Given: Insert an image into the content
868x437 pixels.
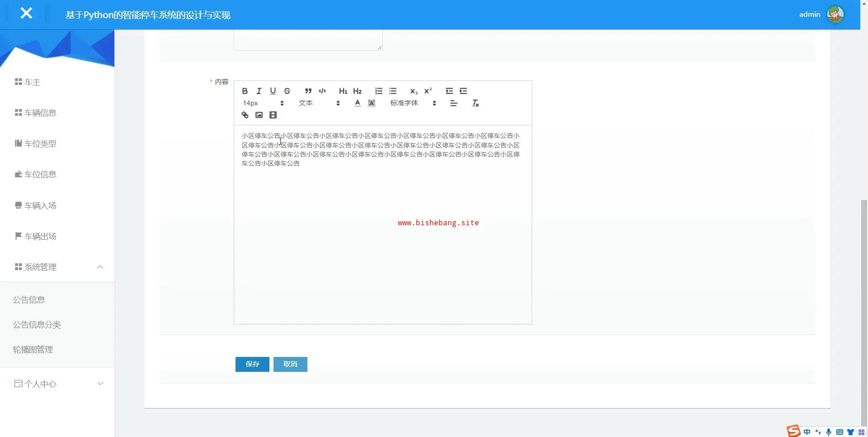Looking at the screenshot, I should click(x=259, y=115).
